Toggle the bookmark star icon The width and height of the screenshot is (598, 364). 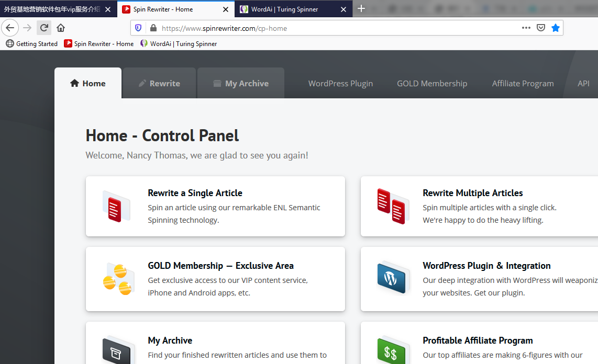(556, 28)
